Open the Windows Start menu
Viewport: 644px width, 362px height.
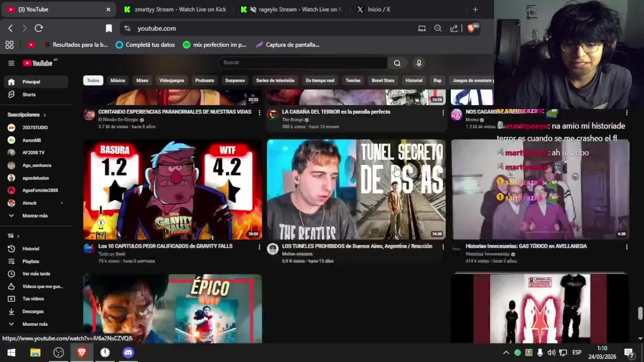tap(11, 352)
